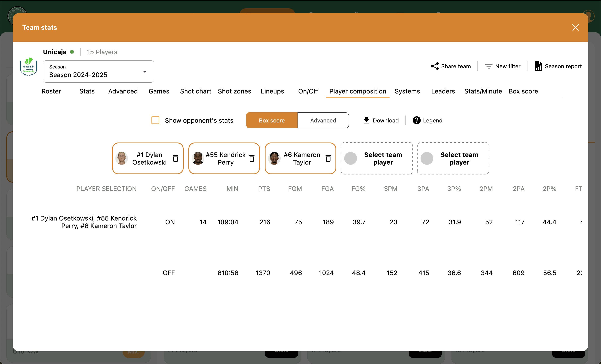Enable Show opponent's stats
The height and width of the screenshot is (364, 601).
(x=155, y=120)
